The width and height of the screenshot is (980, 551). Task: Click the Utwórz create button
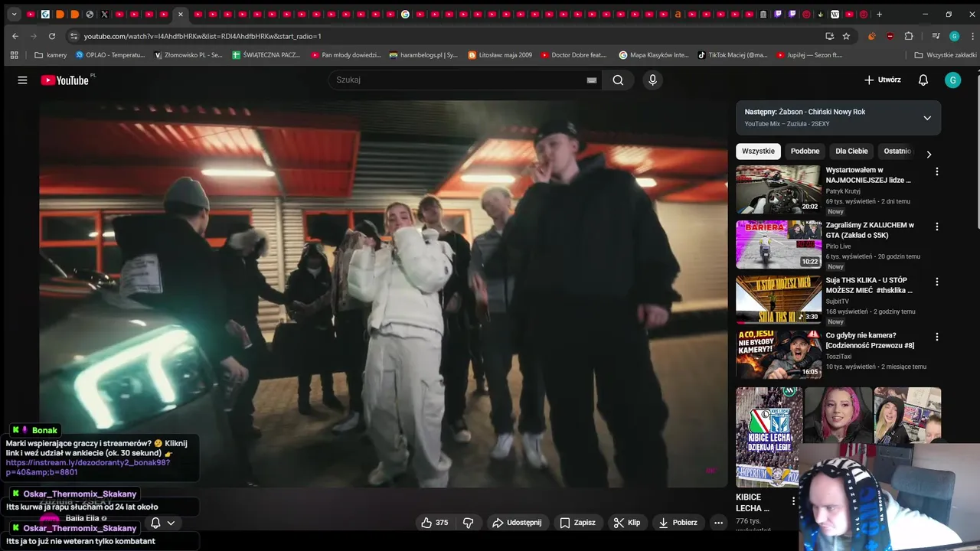pyautogui.click(x=882, y=80)
